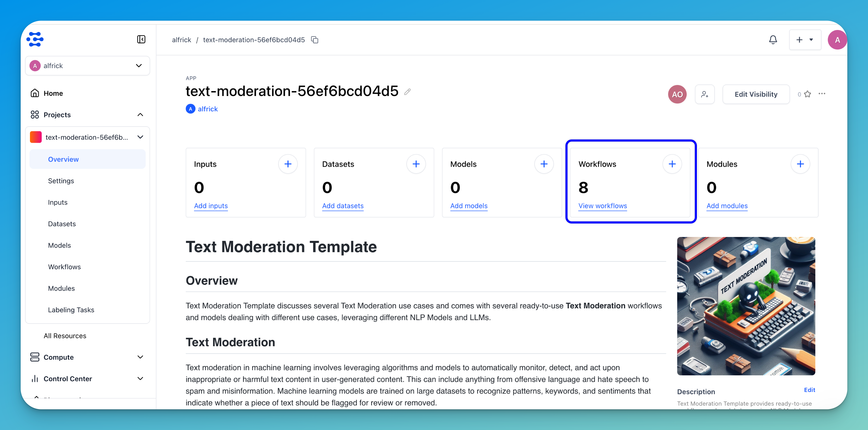Click the pencil icon to rename app
The image size is (868, 430).
tap(407, 92)
